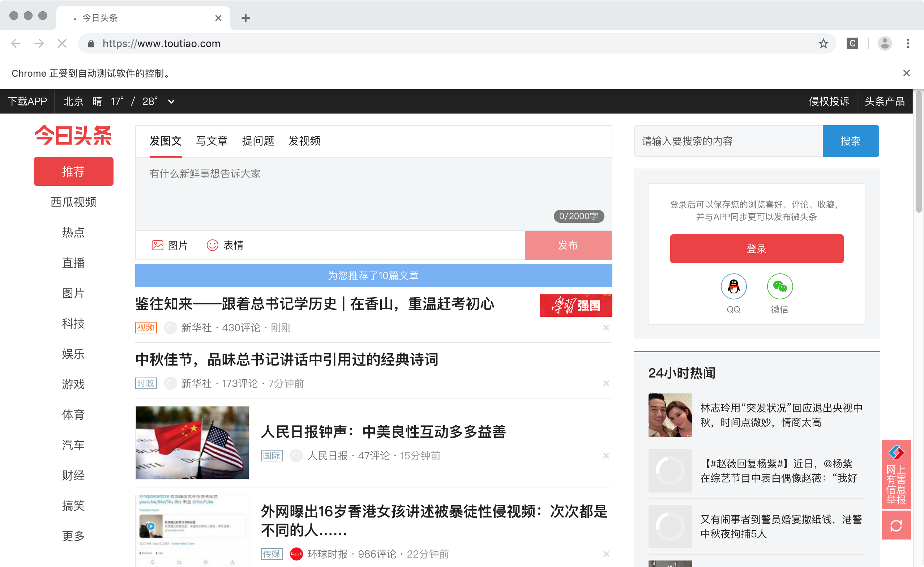Dismiss the automated test software infobar
Screen dimensions: 924x567
tap(906, 73)
